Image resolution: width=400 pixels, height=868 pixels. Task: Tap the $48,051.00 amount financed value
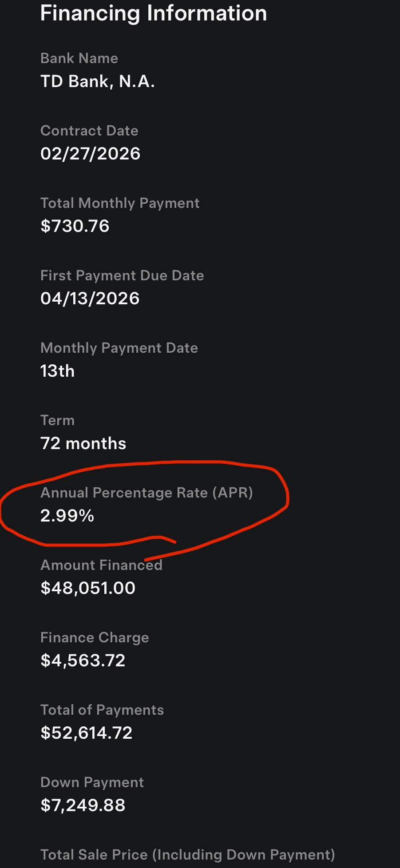pyautogui.click(x=87, y=588)
